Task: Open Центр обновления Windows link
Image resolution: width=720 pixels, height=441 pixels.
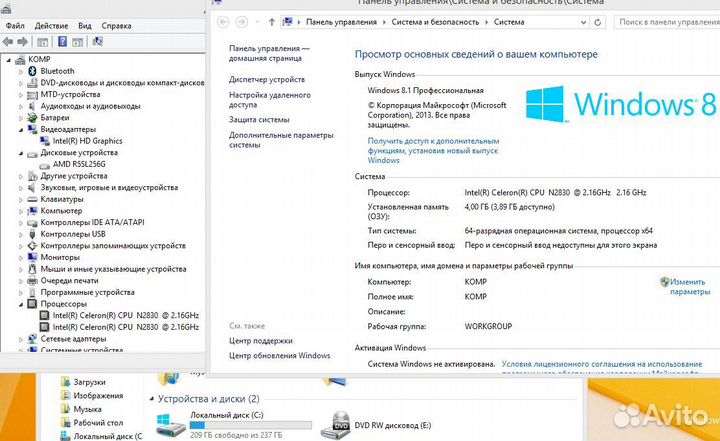Action: click(x=280, y=356)
